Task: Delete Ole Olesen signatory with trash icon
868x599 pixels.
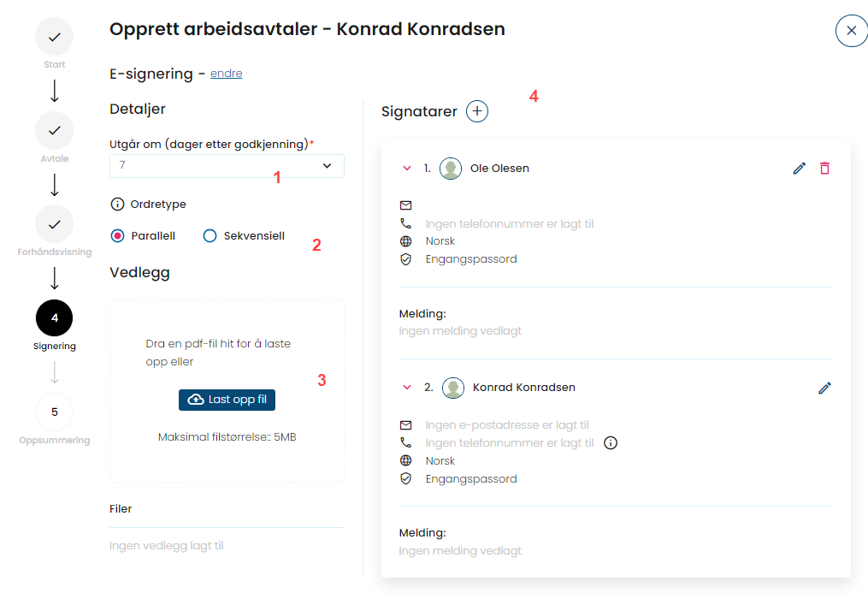Action: click(824, 168)
